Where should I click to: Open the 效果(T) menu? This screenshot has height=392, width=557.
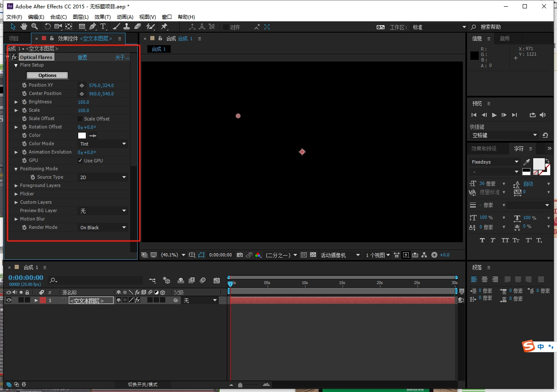103,17
